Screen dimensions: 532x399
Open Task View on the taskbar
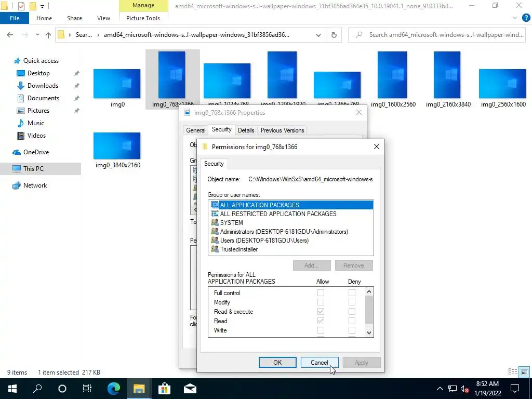pyautogui.click(x=87, y=389)
